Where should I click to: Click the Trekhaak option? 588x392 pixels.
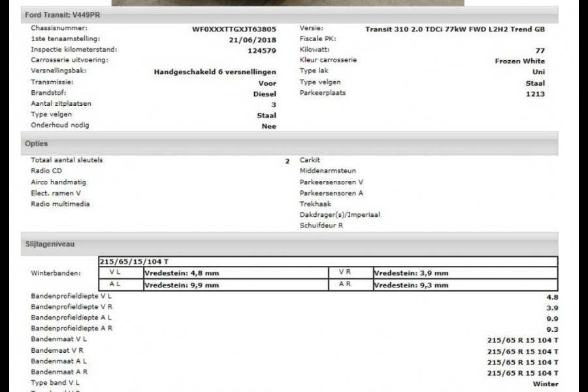(316, 204)
